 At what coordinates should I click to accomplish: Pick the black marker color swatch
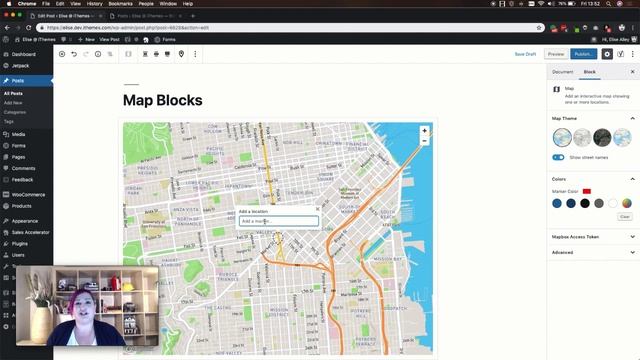[x=585, y=203]
